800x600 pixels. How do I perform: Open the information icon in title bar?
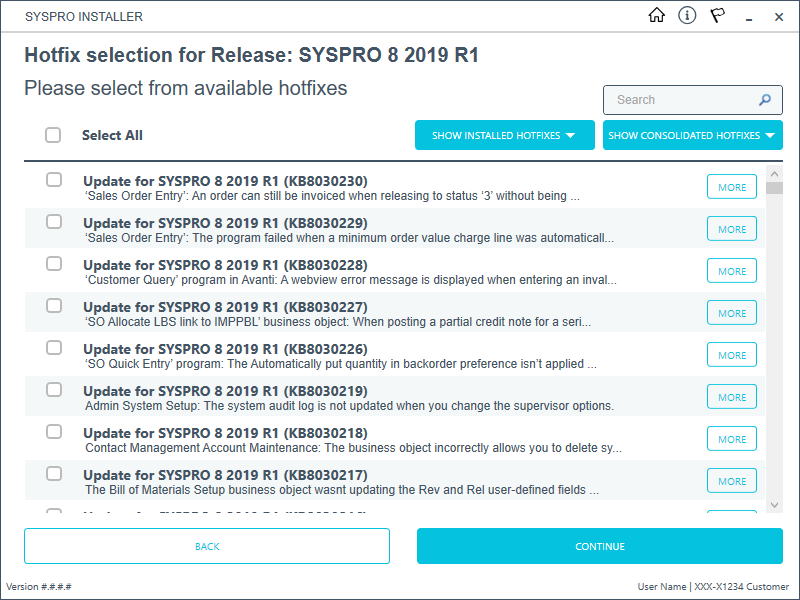[x=687, y=16]
